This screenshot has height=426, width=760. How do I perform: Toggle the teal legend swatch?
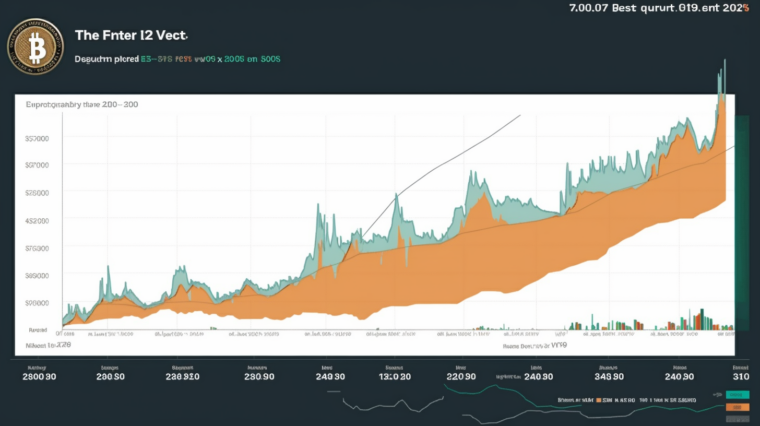pyautogui.click(x=738, y=396)
